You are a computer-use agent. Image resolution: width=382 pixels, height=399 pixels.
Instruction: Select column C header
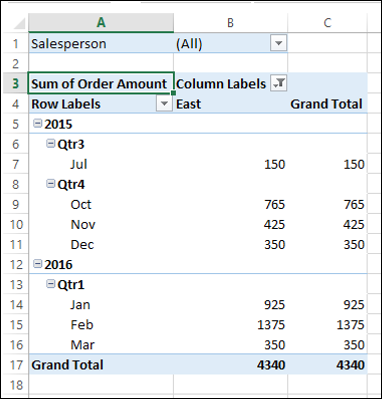pos(327,23)
